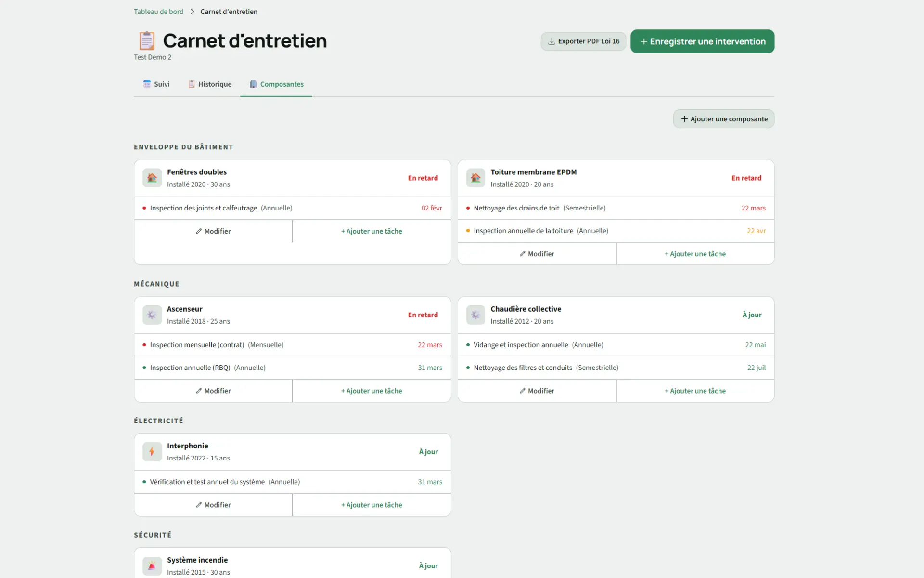Click the download icon in Exporter PDF Loi 16

[x=551, y=41]
